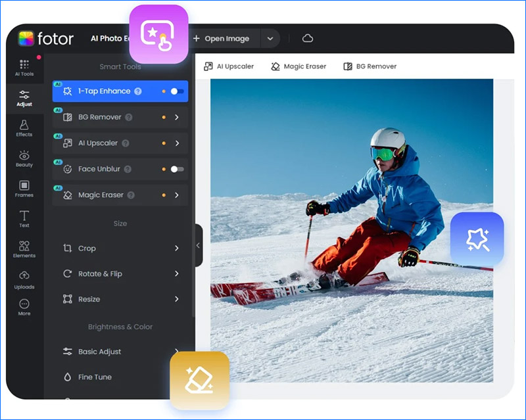This screenshot has height=420, width=526.
Task: Enable the Face Unblur toggle
Action: pyautogui.click(x=177, y=169)
